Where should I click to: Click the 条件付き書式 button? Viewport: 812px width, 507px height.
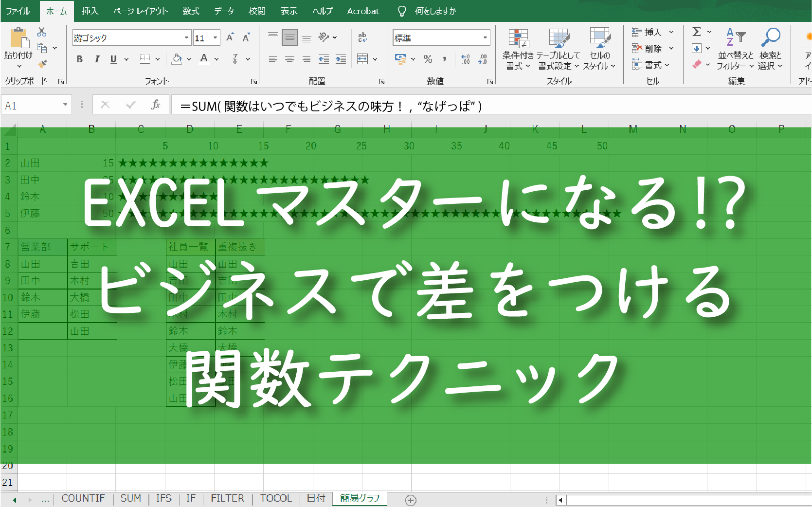pos(518,49)
